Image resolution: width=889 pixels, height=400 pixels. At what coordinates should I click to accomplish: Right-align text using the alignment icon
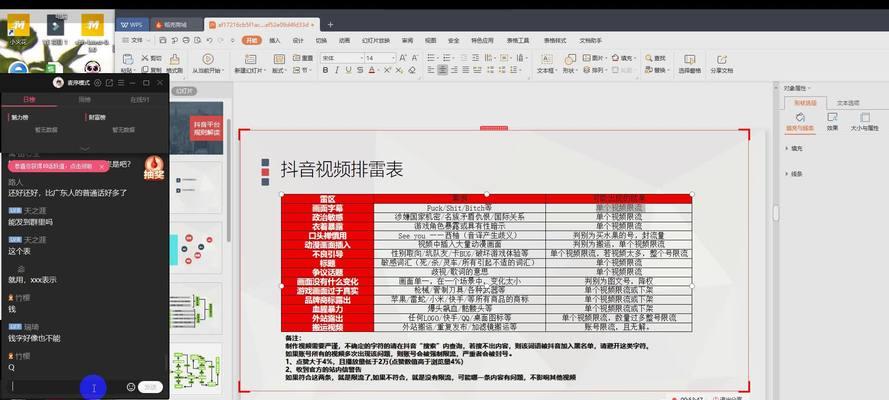[x=454, y=70]
